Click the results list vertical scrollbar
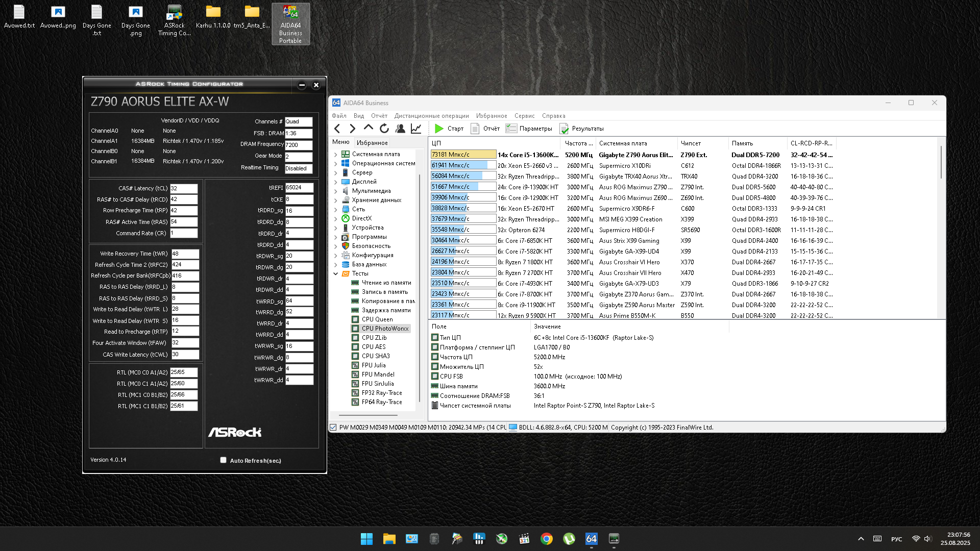980x551 pixels. click(x=941, y=163)
